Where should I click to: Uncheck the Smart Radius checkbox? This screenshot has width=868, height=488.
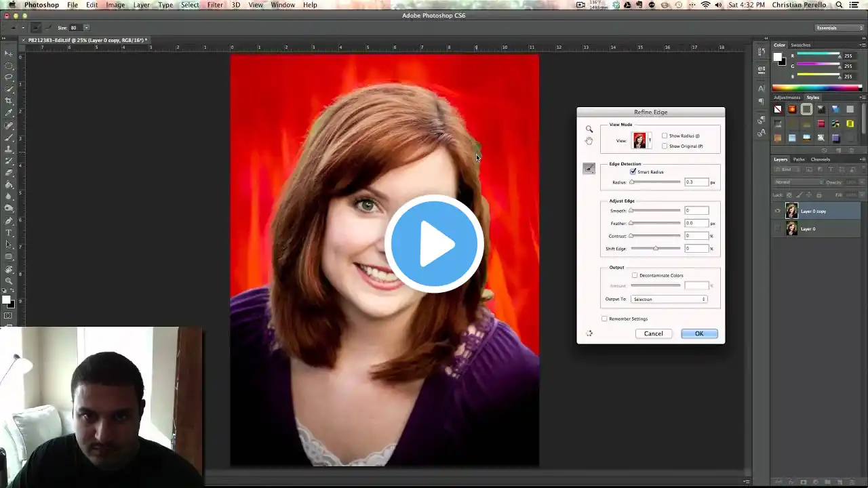tap(633, 171)
